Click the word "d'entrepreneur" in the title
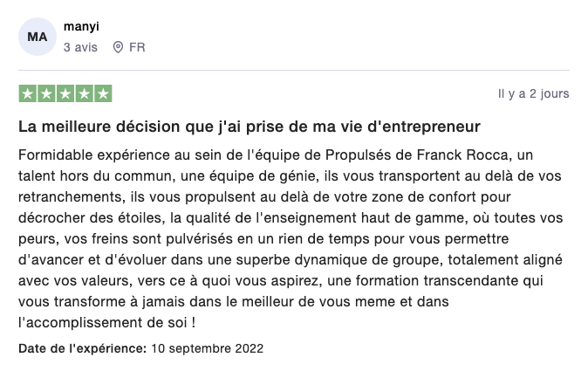This screenshot has width=588, height=371. (424, 127)
